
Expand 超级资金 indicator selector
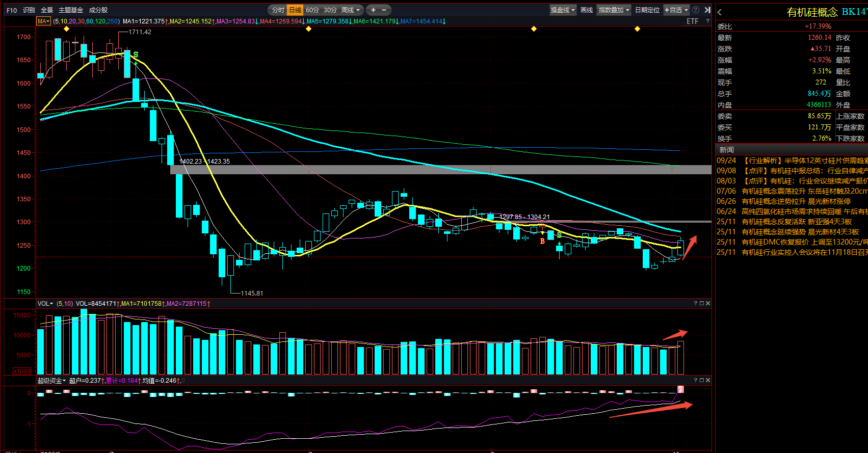pos(52,380)
